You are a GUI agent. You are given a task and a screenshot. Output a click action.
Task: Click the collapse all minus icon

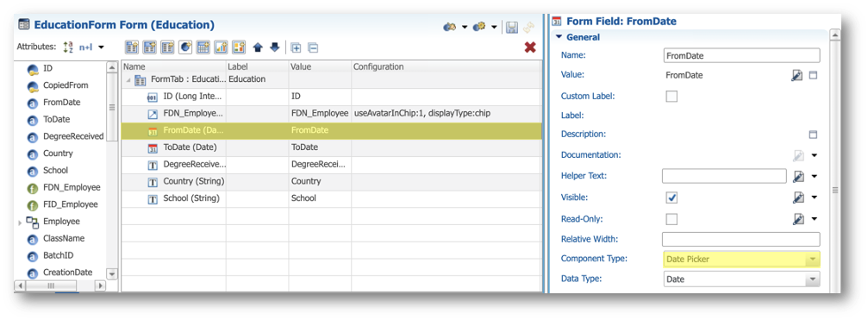pyautogui.click(x=313, y=47)
